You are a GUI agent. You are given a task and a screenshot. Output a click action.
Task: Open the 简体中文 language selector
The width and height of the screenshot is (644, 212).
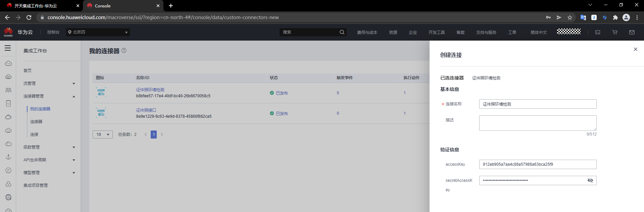point(539,33)
